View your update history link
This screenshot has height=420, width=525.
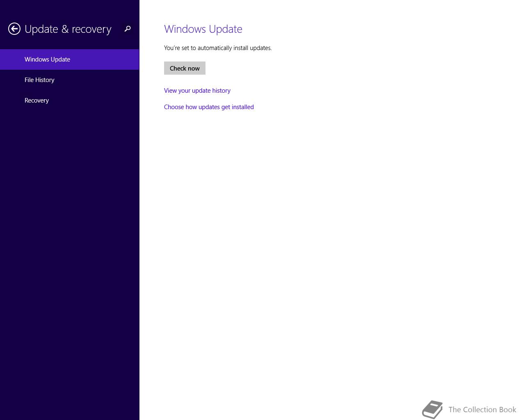coord(197,91)
